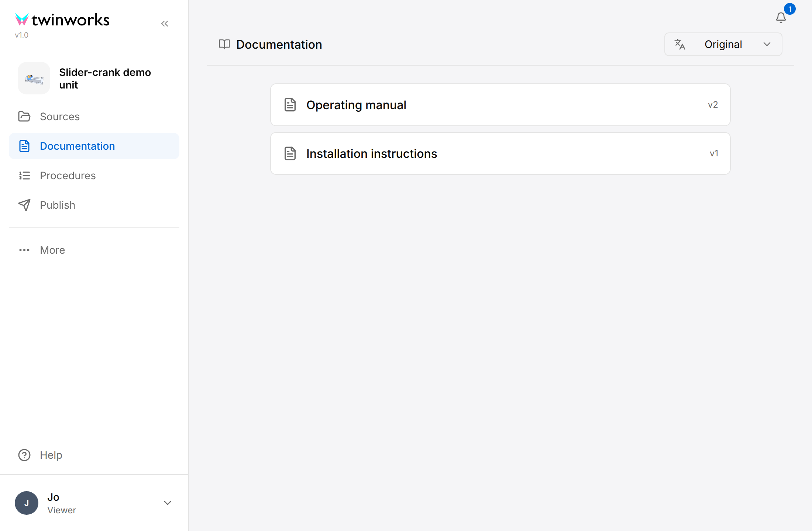Click the twinworks logo

coord(62,20)
